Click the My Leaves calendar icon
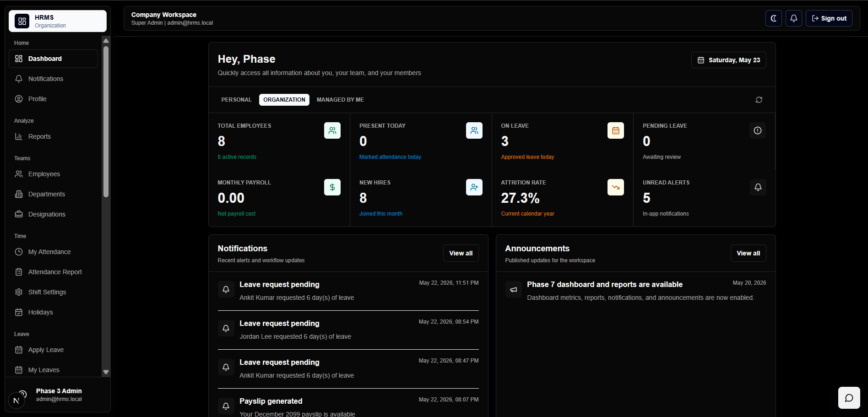The width and height of the screenshot is (868, 417). (19, 370)
